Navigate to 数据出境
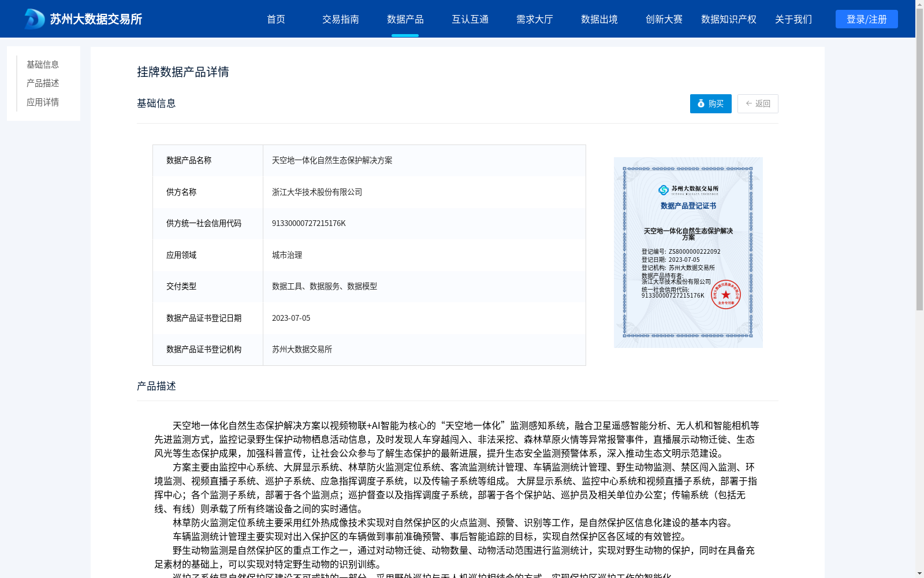Screen dimensions: 924x578 (x=599, y=19)
